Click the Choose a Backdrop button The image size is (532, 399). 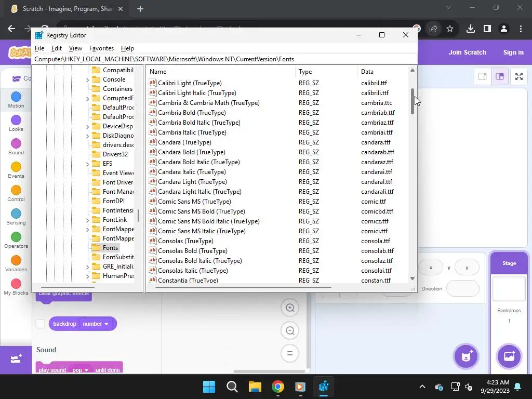tap(509, 356)
